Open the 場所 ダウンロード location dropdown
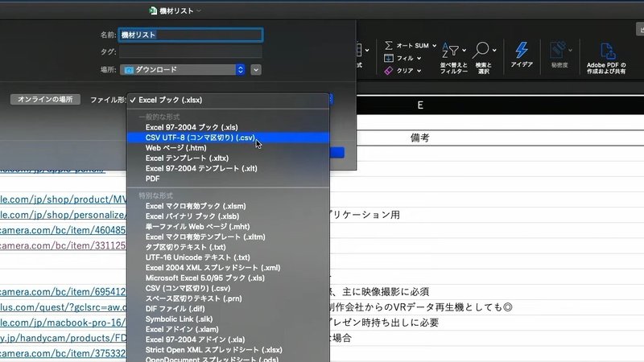This screenshot has height=362, width=644. pyautogui.click(x=183, y=70)
